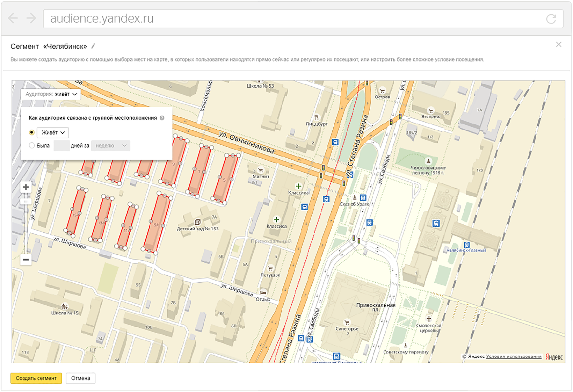Select the highlighted building polygon 15A
Image resolution: width=573 pixels, height=392 pixels.
(x=75, y=212)
